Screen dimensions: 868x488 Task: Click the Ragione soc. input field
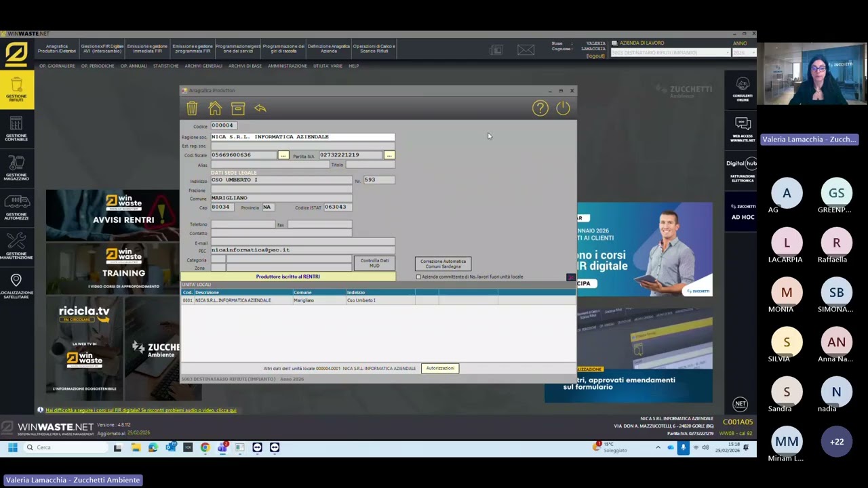[x=302, y=137]
